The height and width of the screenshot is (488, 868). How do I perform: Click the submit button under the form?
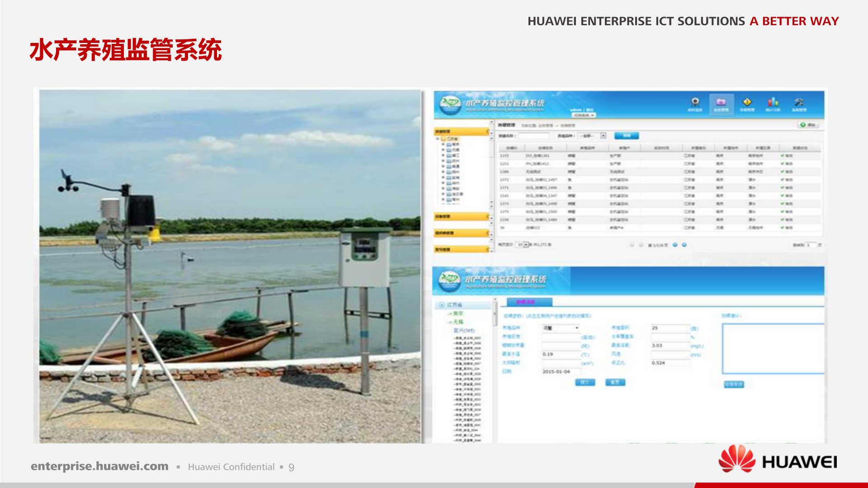point(585,382)
